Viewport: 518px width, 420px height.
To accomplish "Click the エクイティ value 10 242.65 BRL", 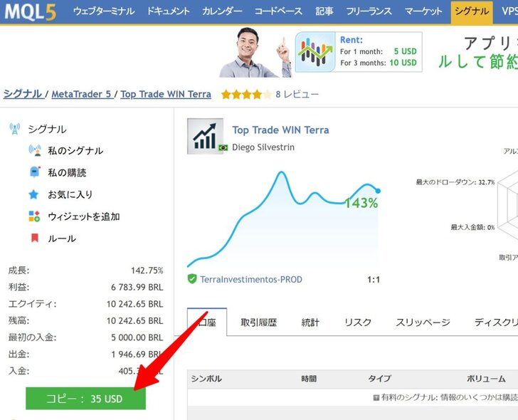I will (134, 304).
